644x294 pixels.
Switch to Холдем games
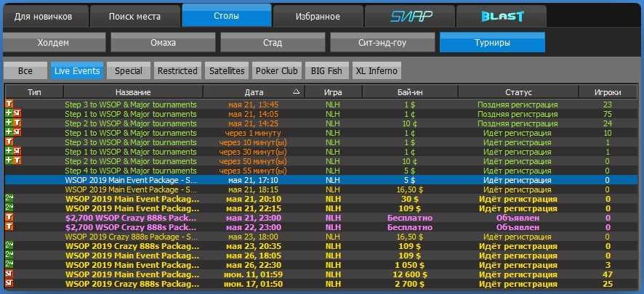(x=53, y=42)
